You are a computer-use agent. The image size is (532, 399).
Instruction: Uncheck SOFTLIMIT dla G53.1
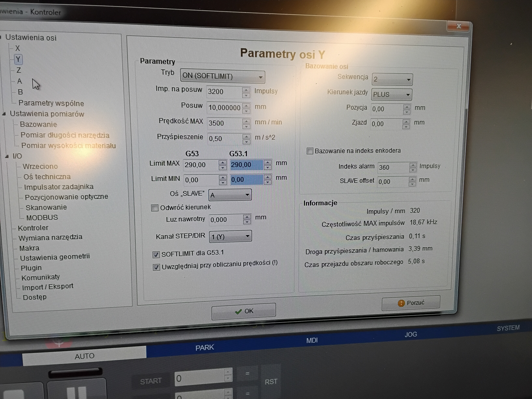pos(156,254)
